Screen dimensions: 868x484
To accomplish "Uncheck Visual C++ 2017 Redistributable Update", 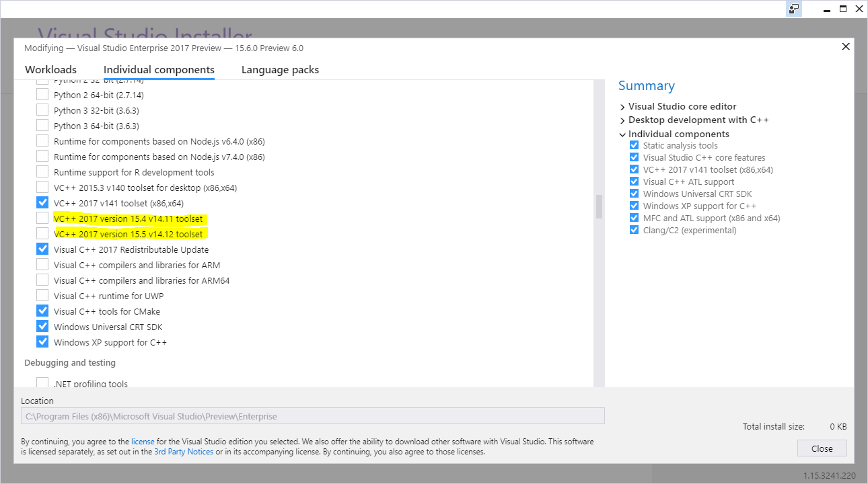I will click(x=42, y=249).
